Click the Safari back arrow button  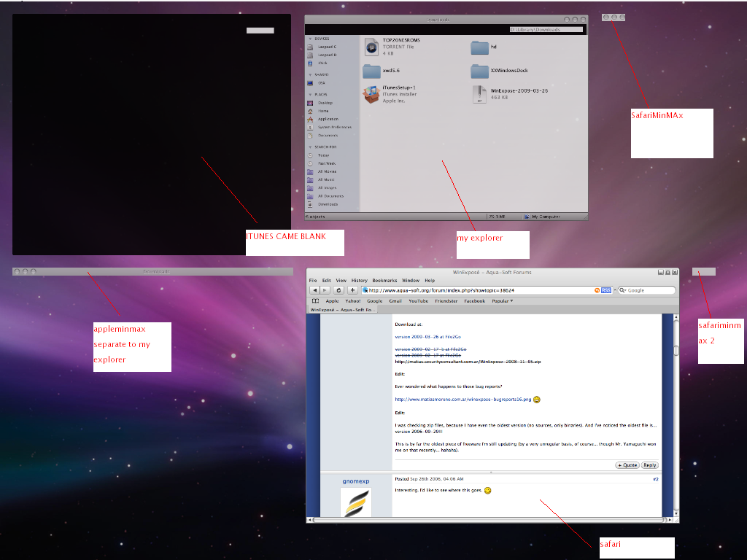(315, 290)
